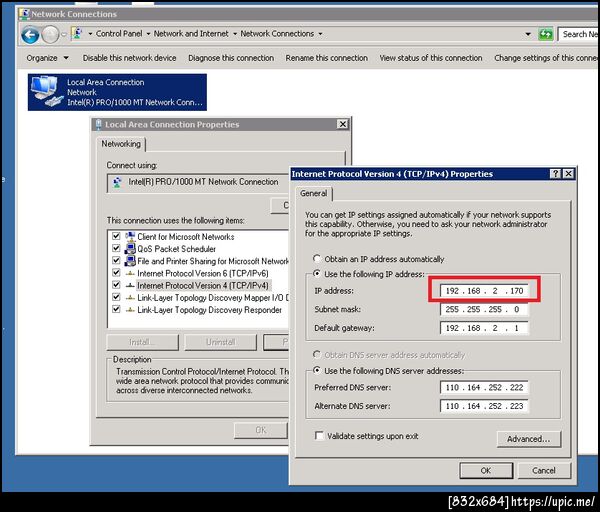The height and width of the screenshot is (512, 600).
Task: Click the IPv6 protocol icon
Action: (130, 273)
